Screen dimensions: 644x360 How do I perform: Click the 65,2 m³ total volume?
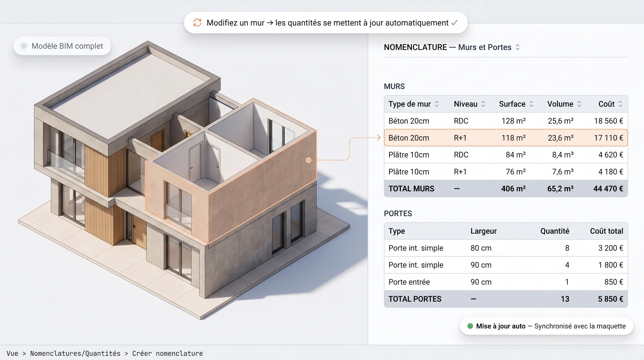point(560,189)
